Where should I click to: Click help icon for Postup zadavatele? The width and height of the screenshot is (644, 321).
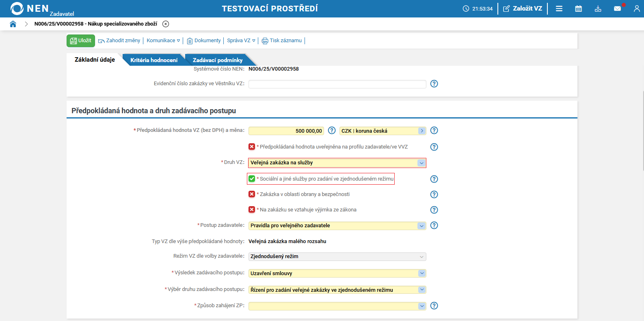434,225
